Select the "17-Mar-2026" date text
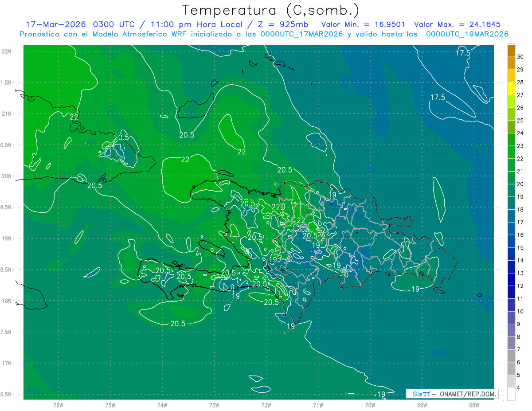Image resolution: width=532 pixels, height=411 pixels. point(57,24)
